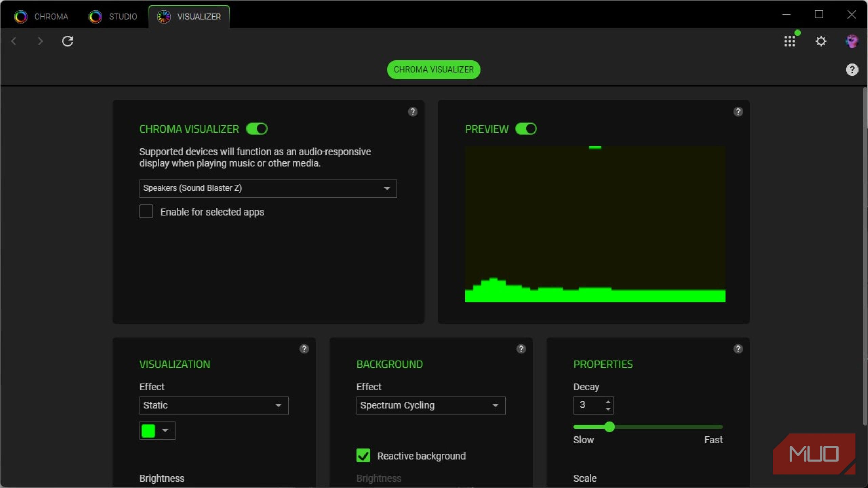The width and height of the screenshot is (868, 488).
Task: Uncheck the Reactive background checkbox
Action: pos(363,455)
